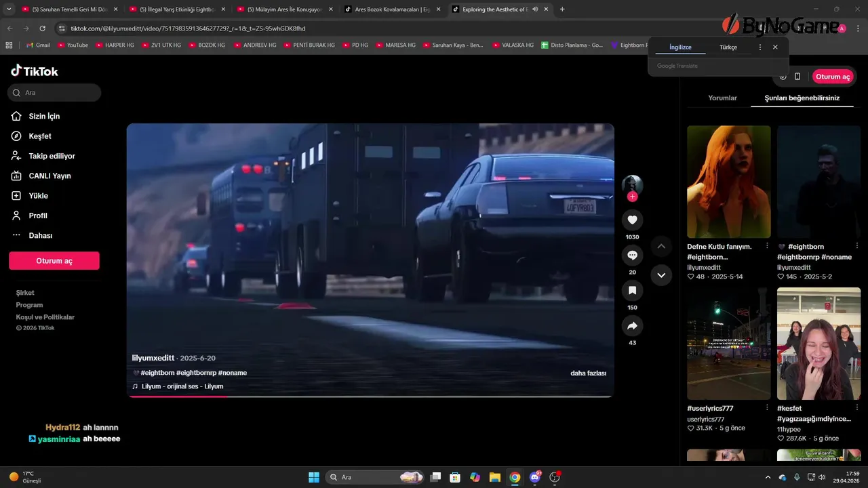The width and height of the screenshot is (868, 488).
Task: Go to previous video with up chevron
Action: [661, 246]
